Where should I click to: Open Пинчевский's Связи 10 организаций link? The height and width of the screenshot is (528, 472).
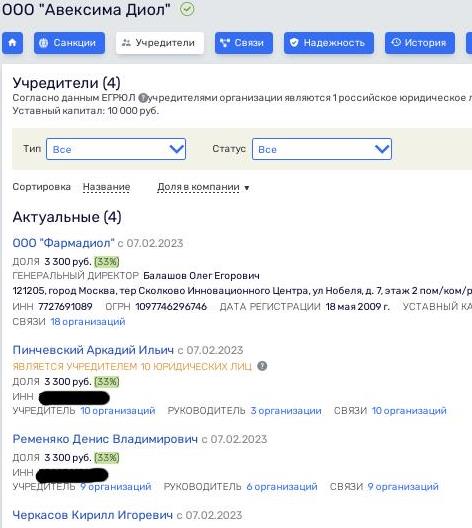coord(409,410)
